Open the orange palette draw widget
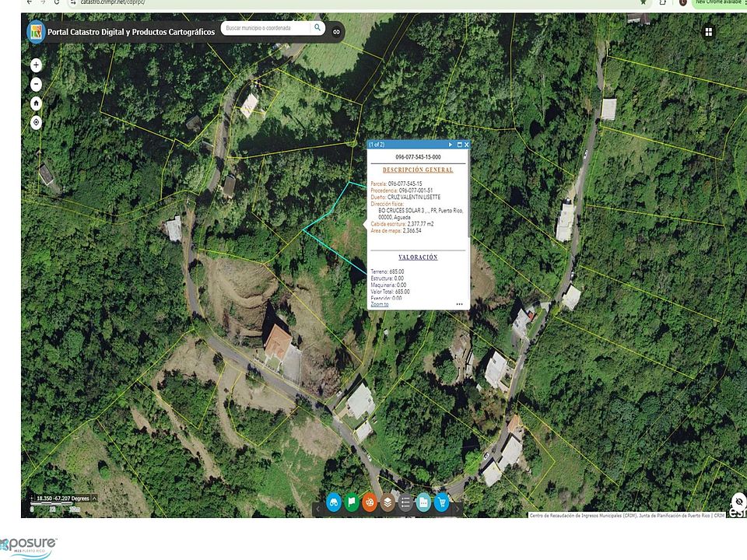This screenshot has width=747, height=560. [x=370, y=502]
